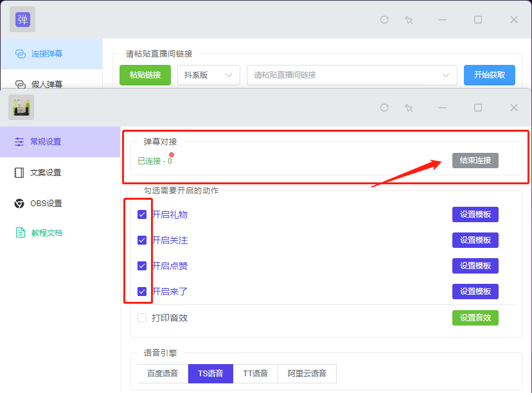Click the pin icon in the back window
The width and height of the screenshot is (532, 393).
409,20
